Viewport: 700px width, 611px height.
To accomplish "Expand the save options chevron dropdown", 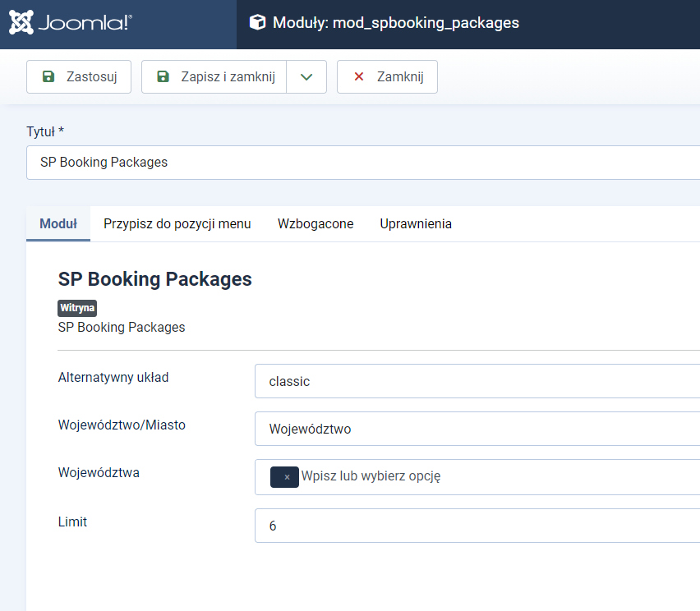I will pos(306,77).
